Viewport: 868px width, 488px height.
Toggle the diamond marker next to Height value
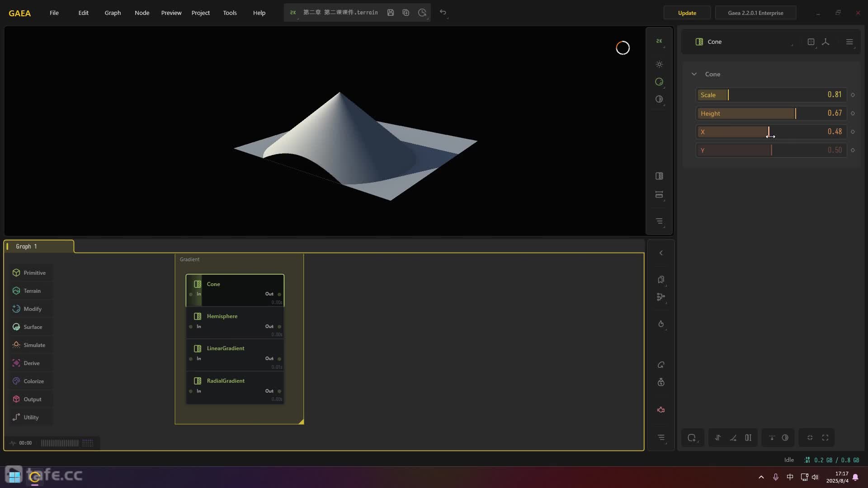coord(853,113)
